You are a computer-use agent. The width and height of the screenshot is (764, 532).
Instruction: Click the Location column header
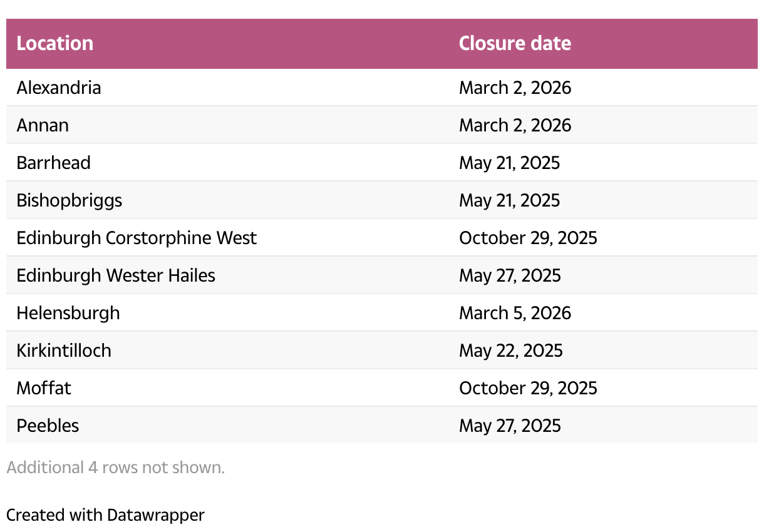pyautogui.click(x=55, y=43)
